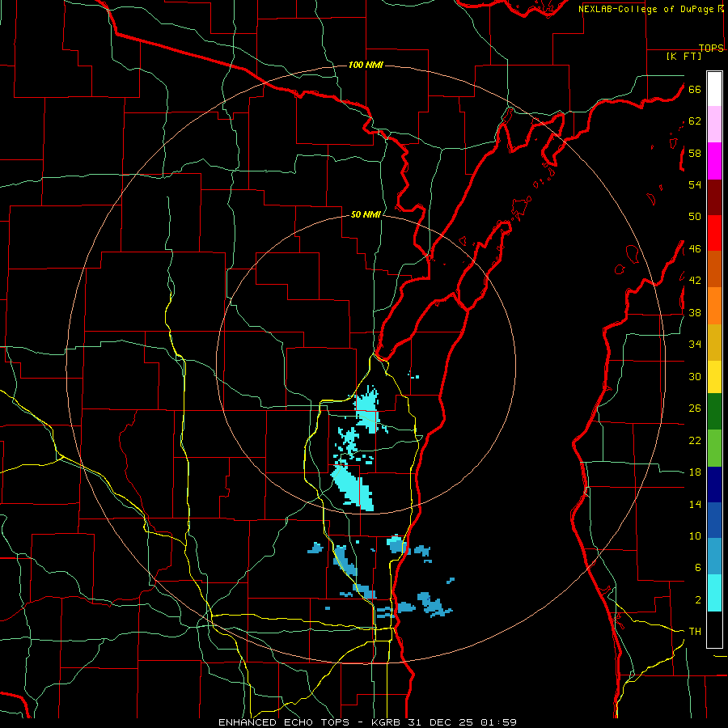Select the dark green legend swatch
Image resolution: width=728 pixels, height=728 pixels.
coord(714,412)
